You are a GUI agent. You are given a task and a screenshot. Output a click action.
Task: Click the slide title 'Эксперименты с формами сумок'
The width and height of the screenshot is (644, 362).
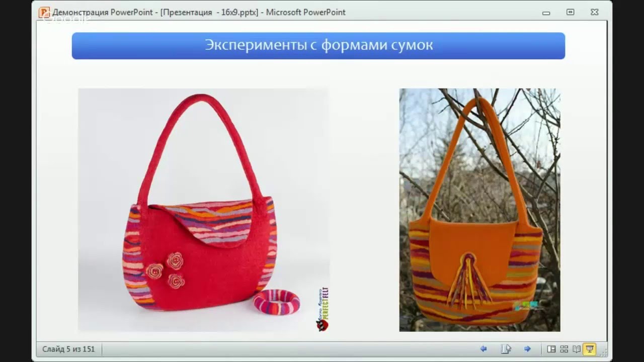coord(318,46)
